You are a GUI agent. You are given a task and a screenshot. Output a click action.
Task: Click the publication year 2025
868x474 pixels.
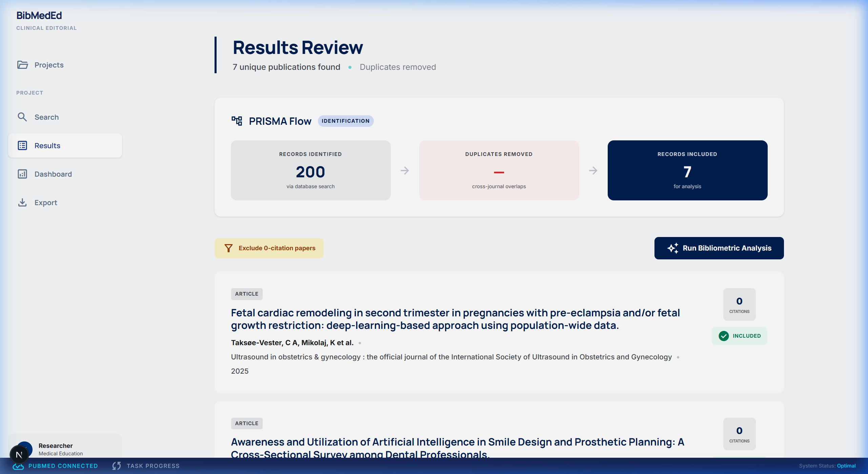click(240, 371)
